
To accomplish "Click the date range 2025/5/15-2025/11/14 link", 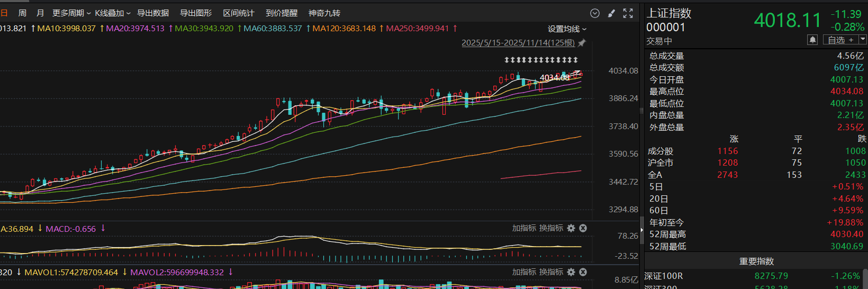I will 518,43.
